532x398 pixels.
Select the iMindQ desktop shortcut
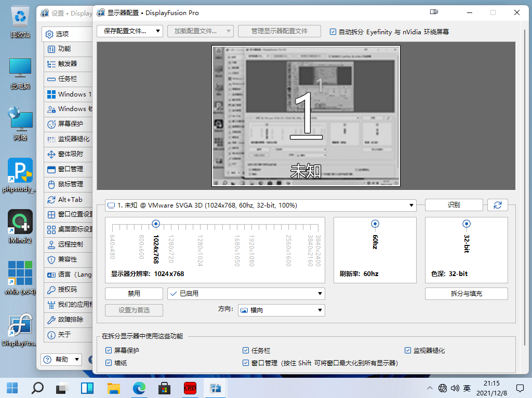click(20, 226)
